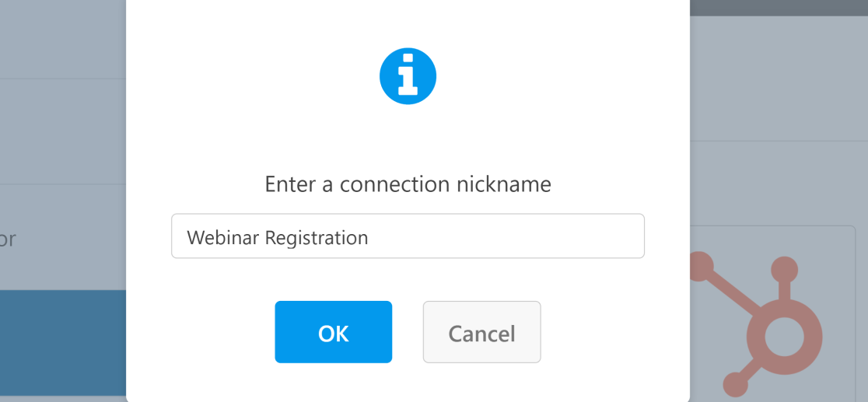
Task: Dismiss the dialog using Cancel
Action: pos(481,332)
